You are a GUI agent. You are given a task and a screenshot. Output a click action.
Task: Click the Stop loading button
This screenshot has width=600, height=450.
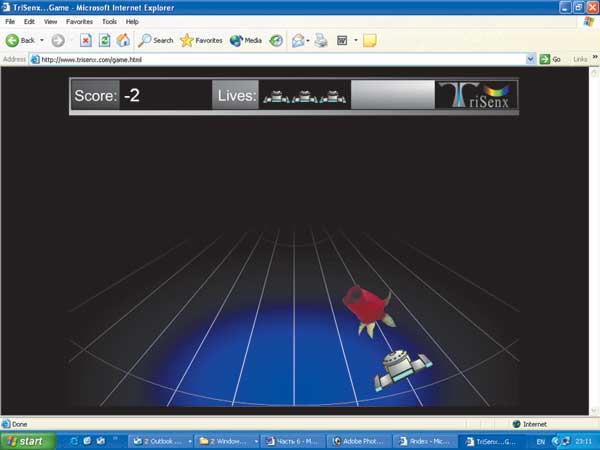86,41
